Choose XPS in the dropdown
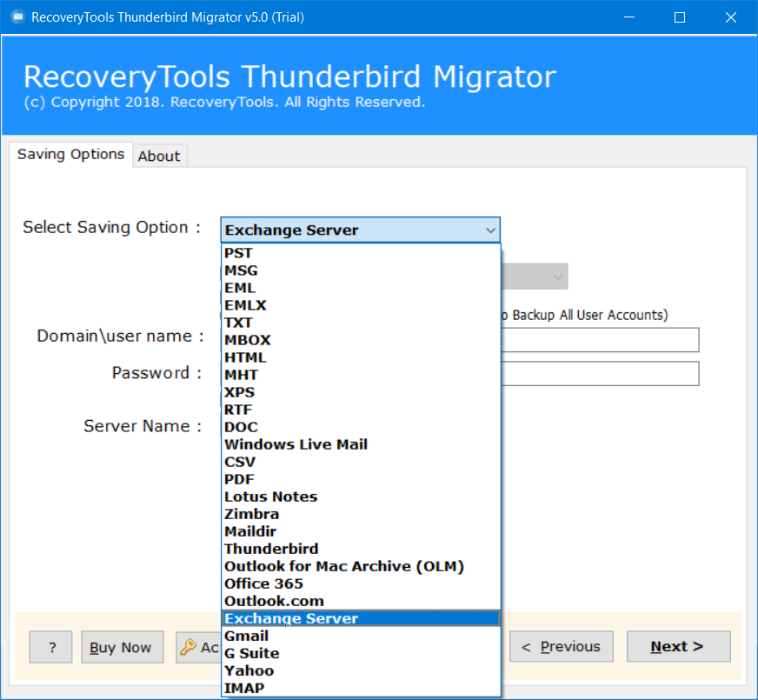This screenshot has width=758, height=700. pyautogui.click(x=361, y=392)
